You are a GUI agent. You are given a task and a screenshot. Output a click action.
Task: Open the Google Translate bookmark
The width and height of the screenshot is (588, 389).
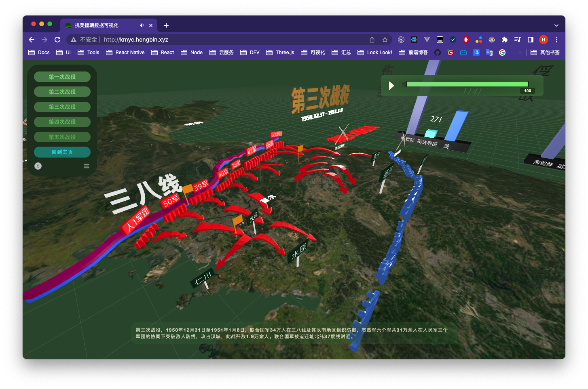tap(489, 53)
